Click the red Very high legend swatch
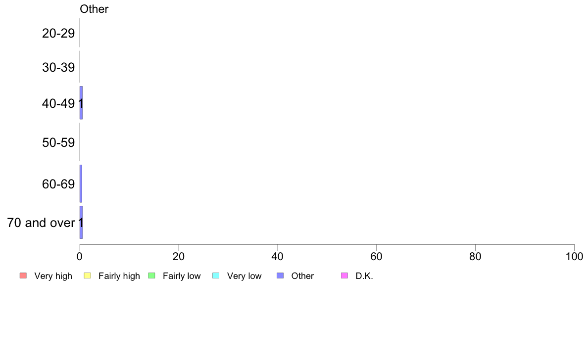Viewport: 588px width, 364px height. 23,275
